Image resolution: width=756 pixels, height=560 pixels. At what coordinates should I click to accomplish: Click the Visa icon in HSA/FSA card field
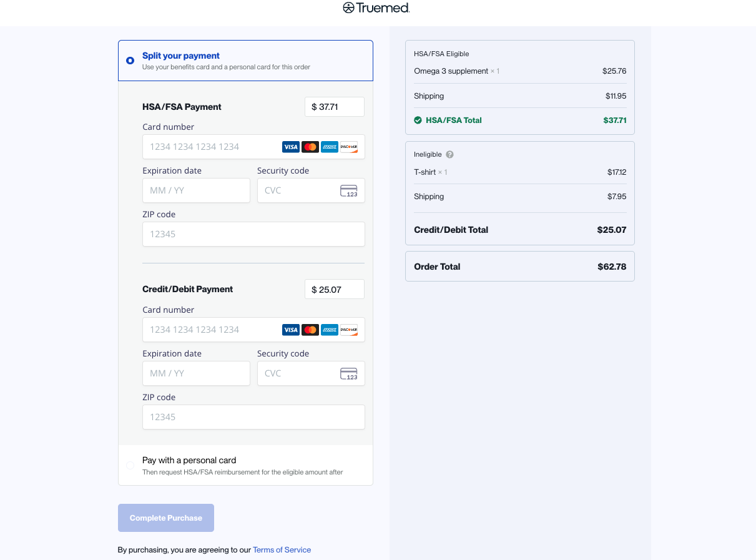(291, 147)
